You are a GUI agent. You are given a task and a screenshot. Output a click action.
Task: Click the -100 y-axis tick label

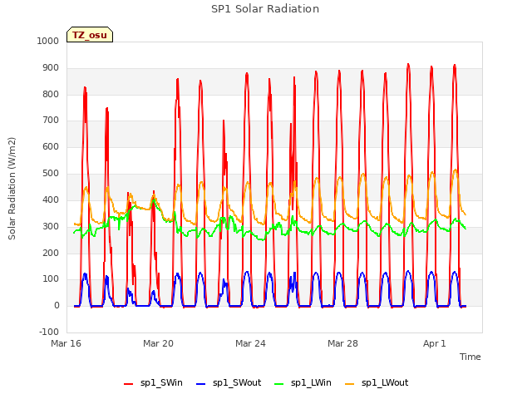(x=49, y=332)
